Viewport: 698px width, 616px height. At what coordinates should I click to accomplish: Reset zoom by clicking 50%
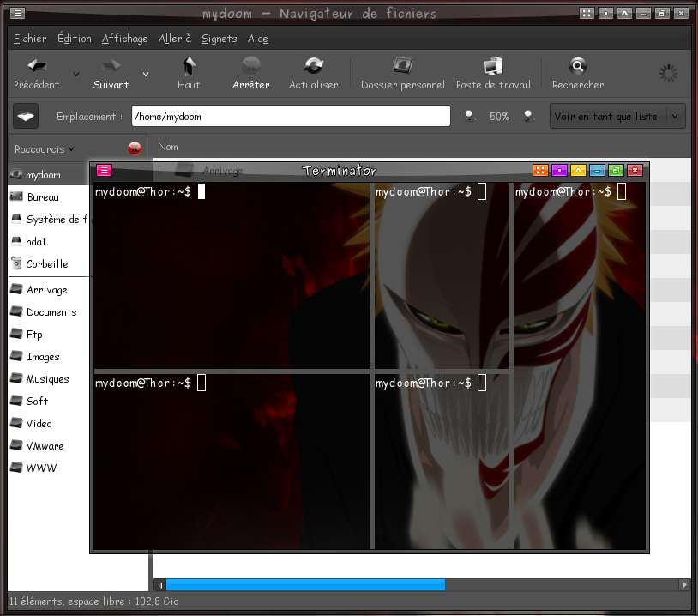(x=499, y=117)
